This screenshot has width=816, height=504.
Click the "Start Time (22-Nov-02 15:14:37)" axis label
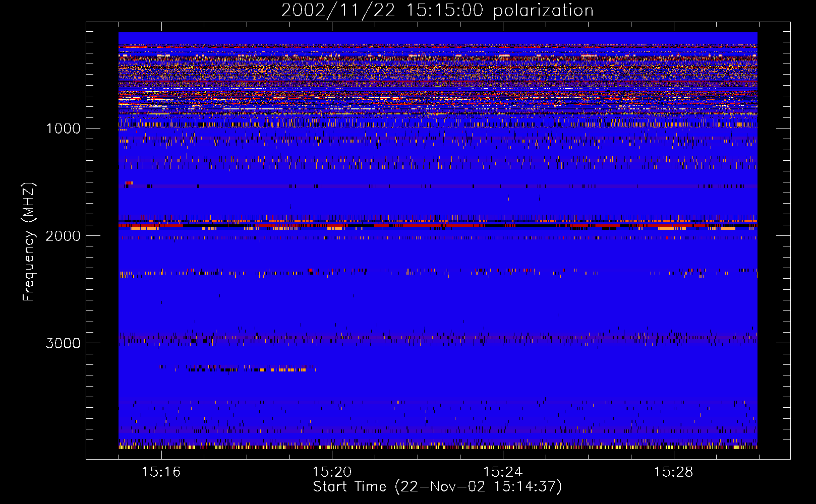437,487
